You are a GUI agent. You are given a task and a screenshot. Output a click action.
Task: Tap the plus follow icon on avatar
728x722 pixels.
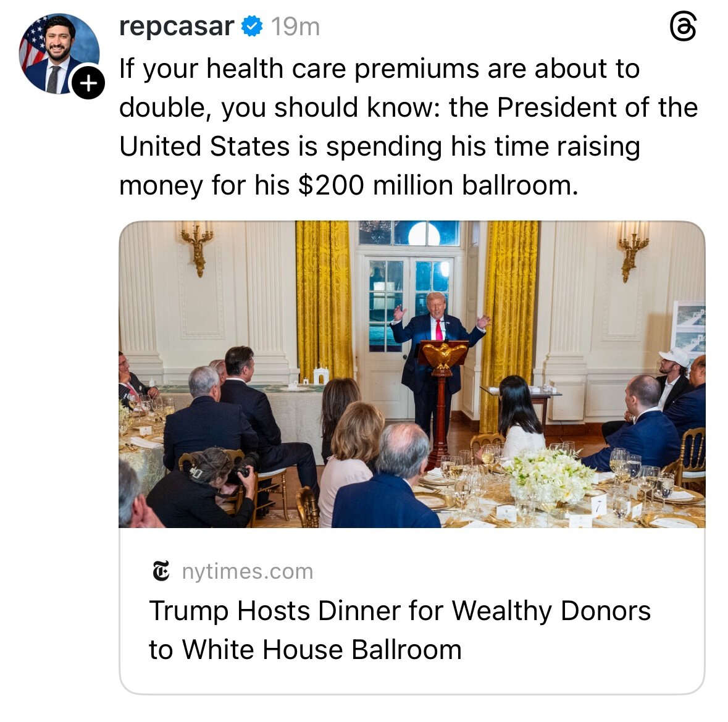click(x=88, y=83)
